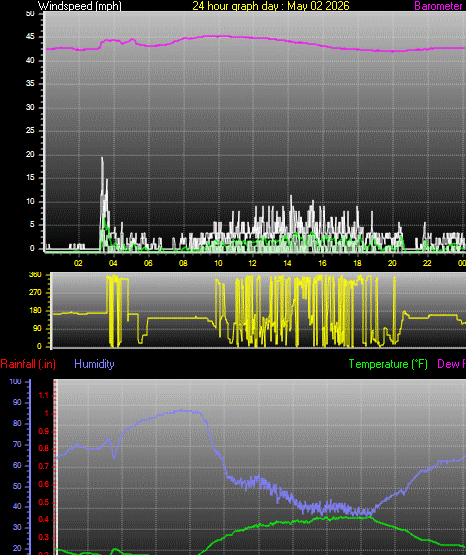Screen dimensions: 466x555
Task: Click the '14' hour label on time axis
Action: [287, 263]
